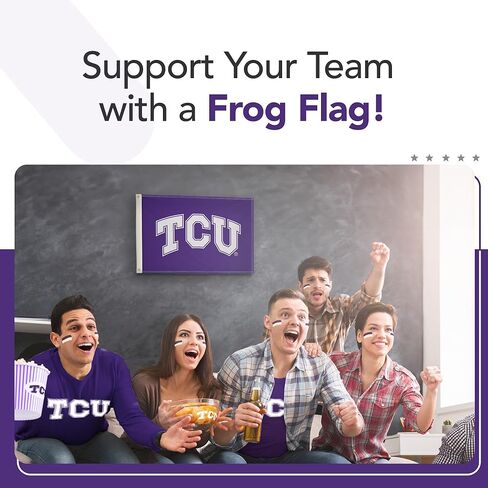This screenshot has width=488, height=488.
Task: Click the "Support Your Team" heading
Action: point(238,67)
